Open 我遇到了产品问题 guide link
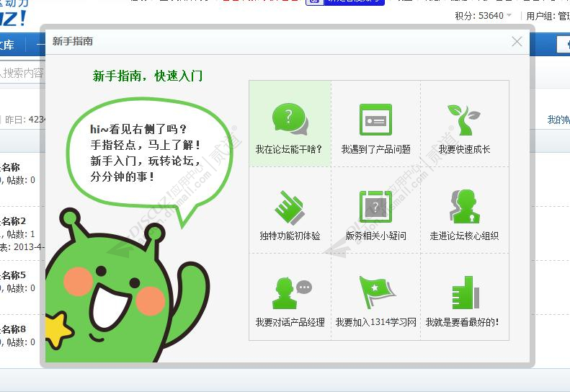This screenshot has width=570, height=392. click(376, 149)
